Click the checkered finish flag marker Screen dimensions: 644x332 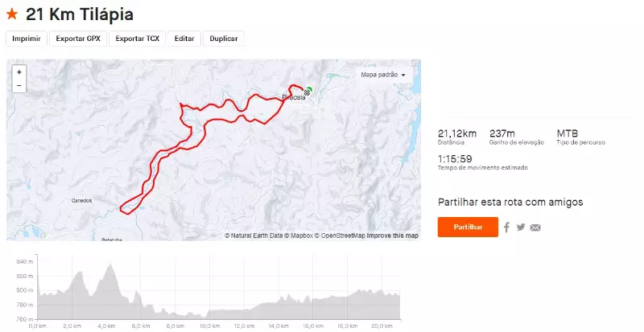tap(307, 93)
